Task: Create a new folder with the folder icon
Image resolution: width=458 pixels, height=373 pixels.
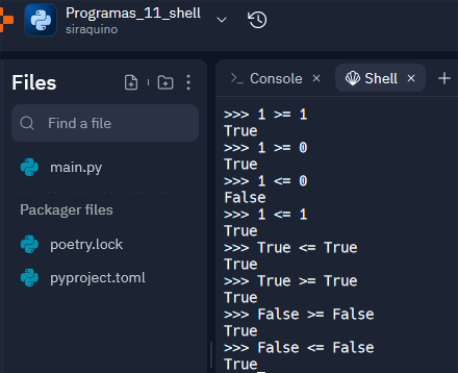Action: (165, 82)
